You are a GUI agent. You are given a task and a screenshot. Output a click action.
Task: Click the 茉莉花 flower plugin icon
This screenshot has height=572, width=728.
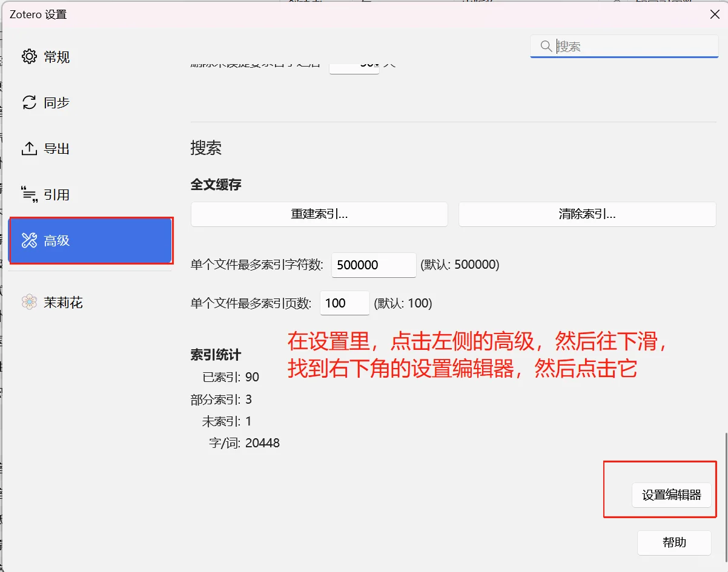coord(29,301)
